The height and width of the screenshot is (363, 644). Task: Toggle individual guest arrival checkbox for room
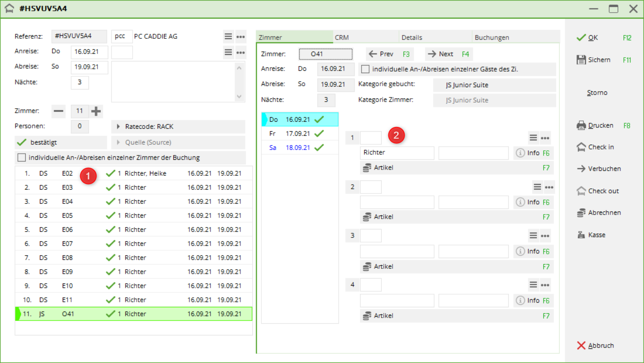tap(365, 69)
